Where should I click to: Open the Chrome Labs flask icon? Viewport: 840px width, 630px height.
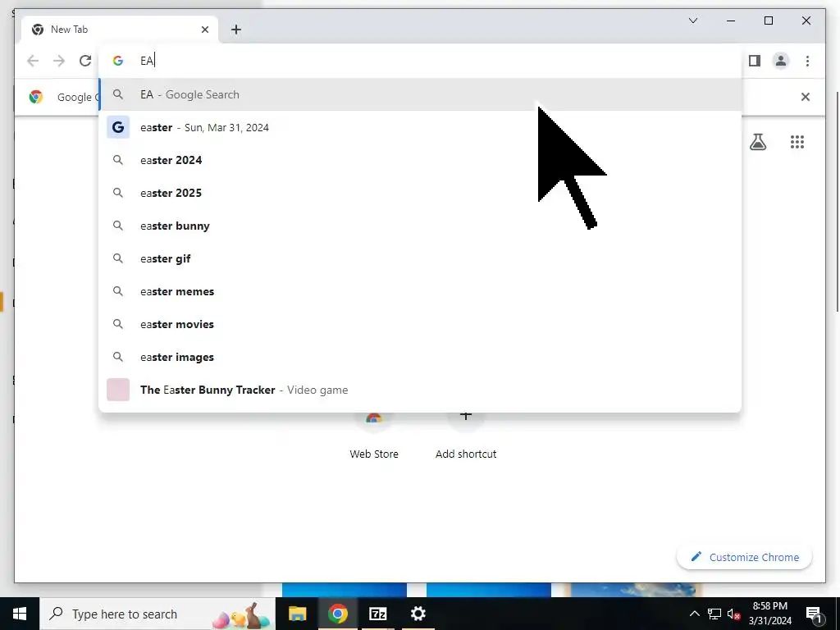point(757,142)
